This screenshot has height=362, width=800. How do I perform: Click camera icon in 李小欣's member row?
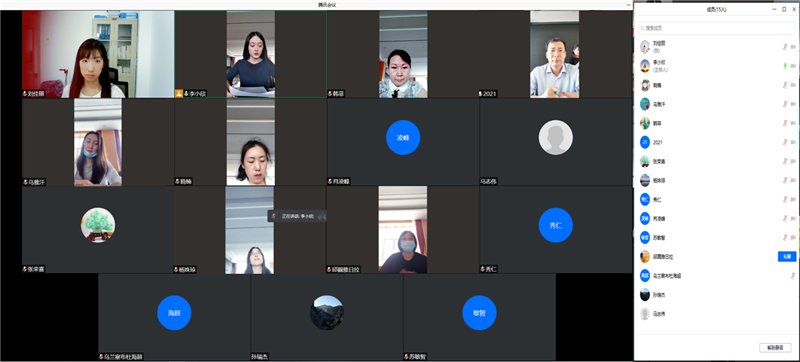pyautogui.click(x=793, y=66)
